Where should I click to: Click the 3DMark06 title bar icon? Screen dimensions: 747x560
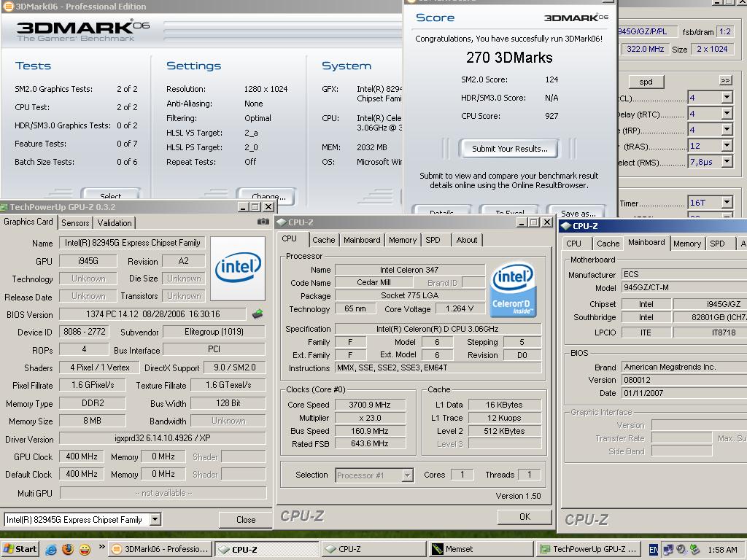pos(8,6)
